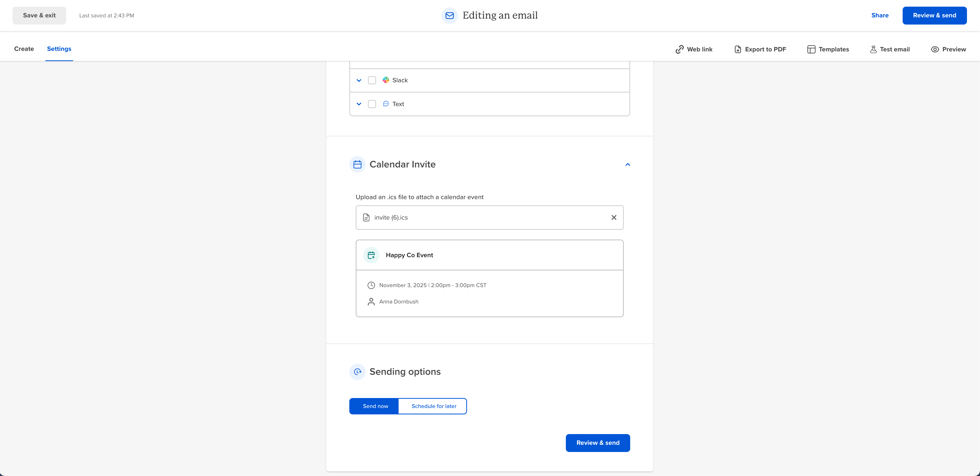Open the Share link

point(880,15)
